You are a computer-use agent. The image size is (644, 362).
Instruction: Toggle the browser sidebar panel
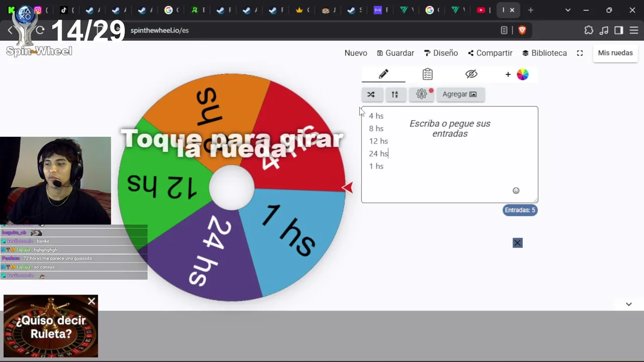click(x=619, y=30)
